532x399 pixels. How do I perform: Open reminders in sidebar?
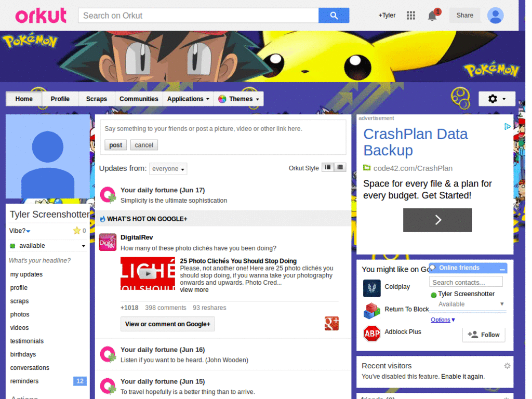click(x=24, y=381)
